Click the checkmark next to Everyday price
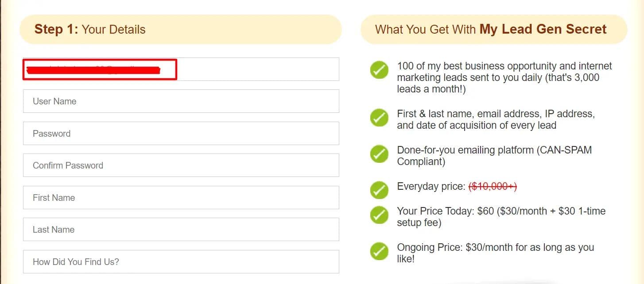The width and height of the screenshot is (644, 284). click(379, 190)
